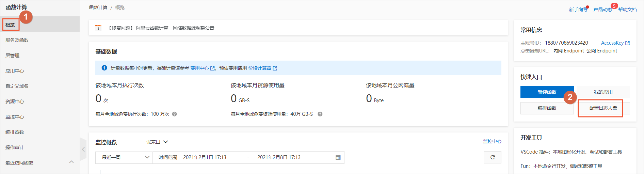The width and height of the screenshot is (644, 174).
Task: Open the 帮助文档 link
Action: (627, 10)
